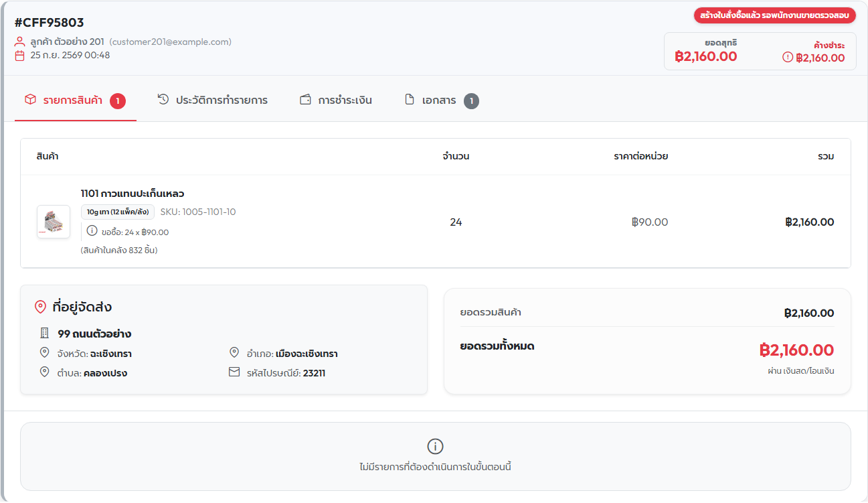Open the การชำระเงิน tab

coord(336,100)
